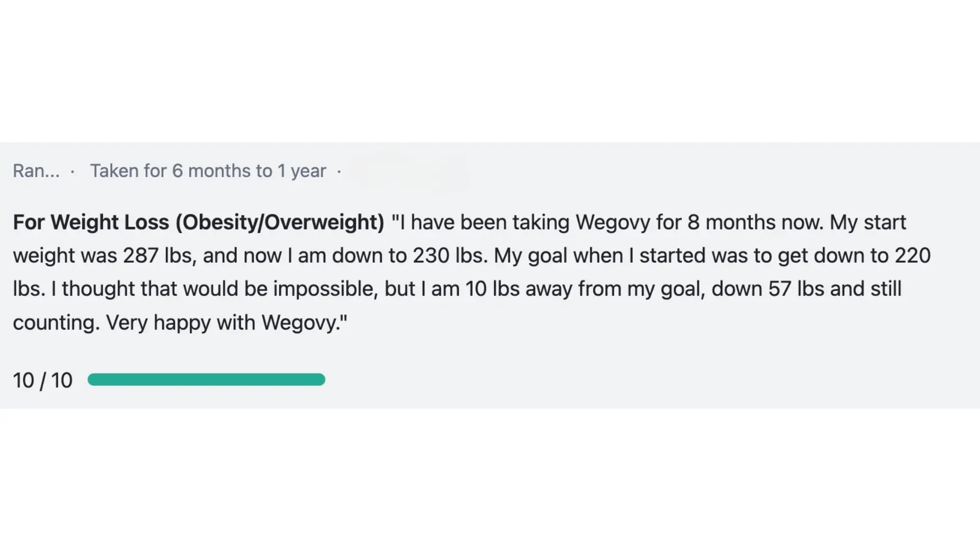Click the "Very happy with Wegovy." closing sentence
This screenshot has height=551, width=980.
point(227,322)
